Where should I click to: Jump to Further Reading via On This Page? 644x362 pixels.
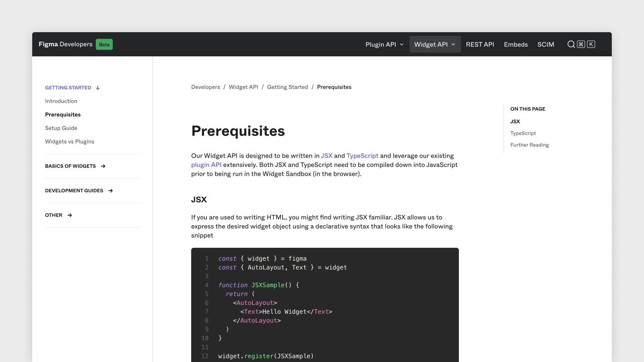point(529,145)
